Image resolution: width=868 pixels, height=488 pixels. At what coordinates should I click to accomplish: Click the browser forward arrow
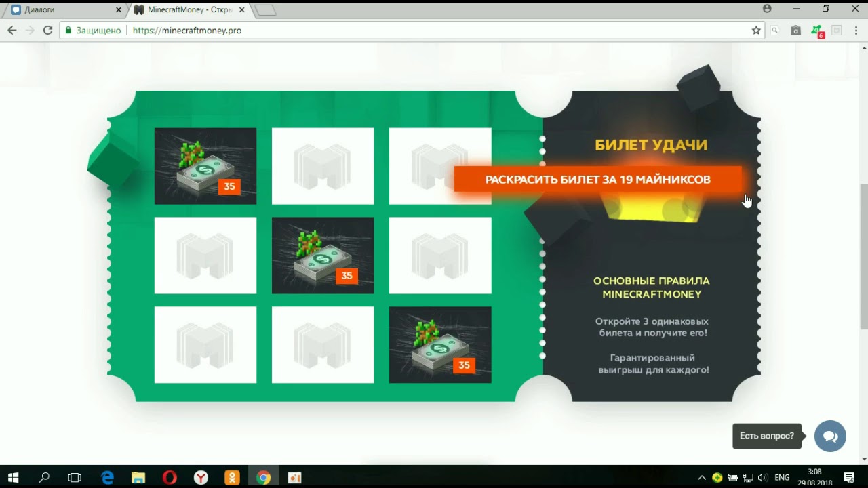click(x=30, y=30)
